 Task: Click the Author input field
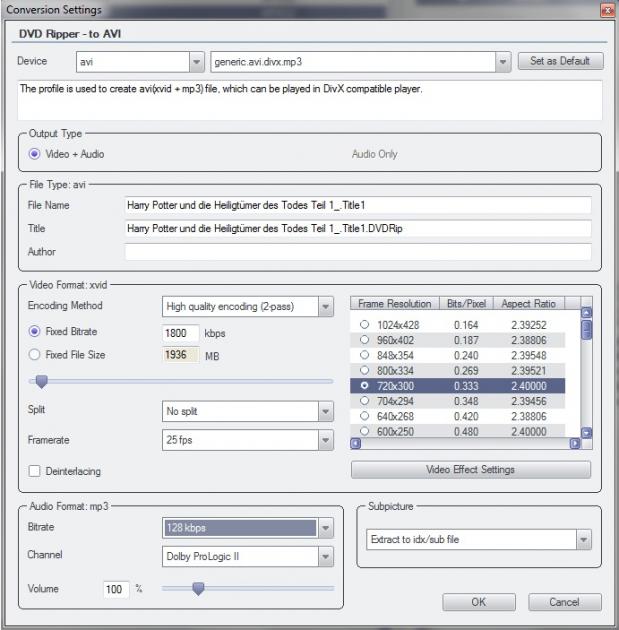[x=358, y=252]
